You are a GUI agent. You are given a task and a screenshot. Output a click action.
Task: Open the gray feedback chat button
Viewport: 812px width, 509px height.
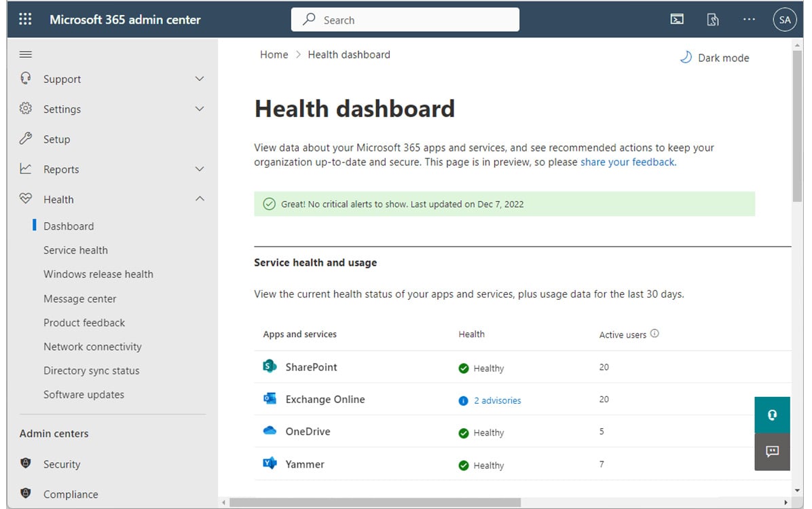tap(772, 451)
